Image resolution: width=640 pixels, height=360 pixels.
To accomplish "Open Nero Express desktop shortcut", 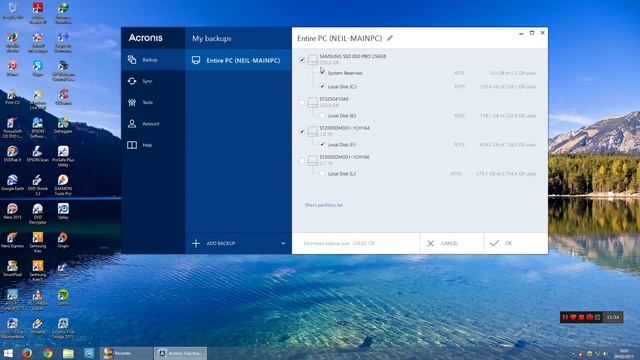I will [x=12, y=240].
